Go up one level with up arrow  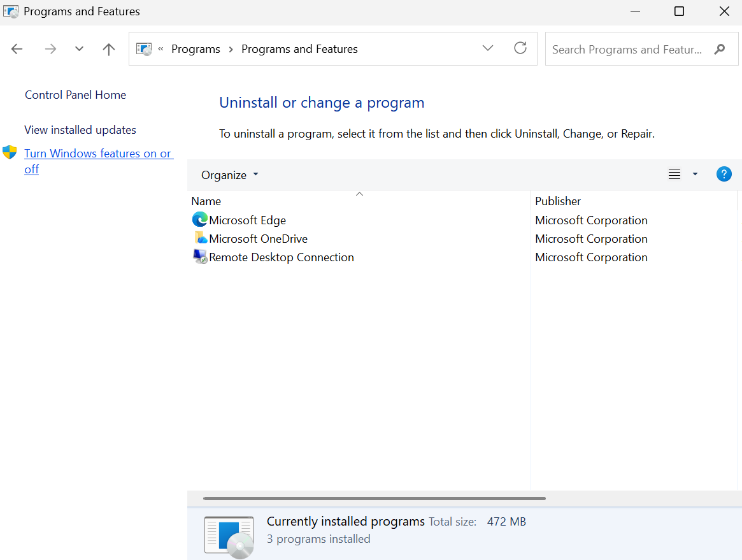[109, 49]
